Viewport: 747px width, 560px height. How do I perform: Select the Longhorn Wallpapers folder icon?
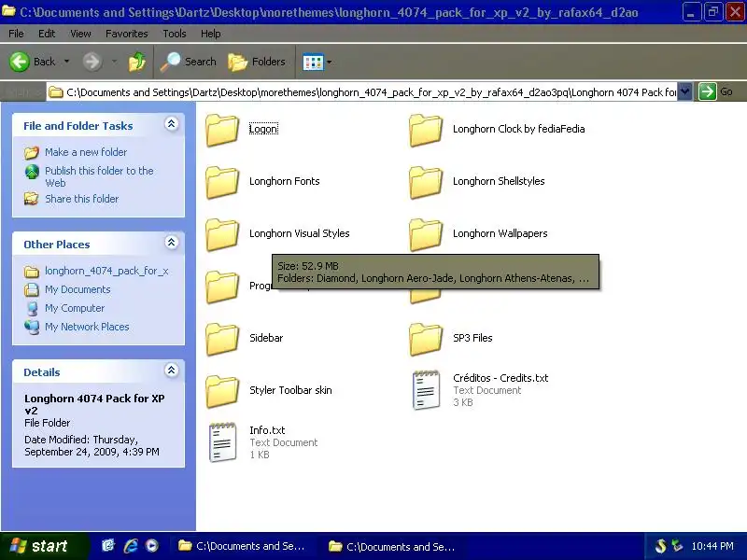(x=426, y=234)
